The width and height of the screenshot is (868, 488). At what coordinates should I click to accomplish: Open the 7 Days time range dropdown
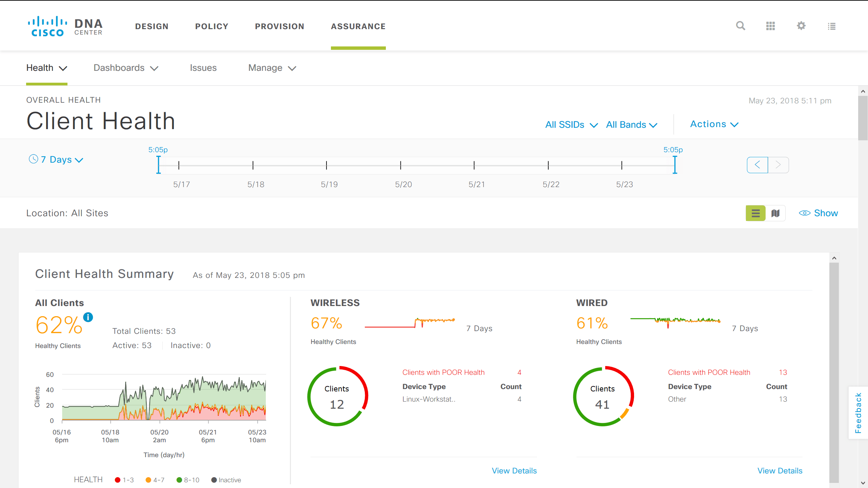coord(56,159)
